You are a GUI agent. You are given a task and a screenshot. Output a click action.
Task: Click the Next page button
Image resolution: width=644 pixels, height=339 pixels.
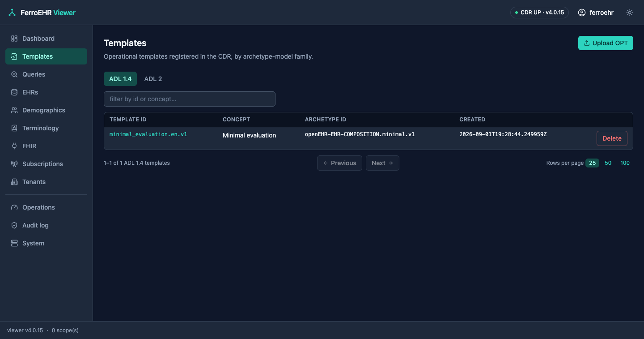[382, 163]
